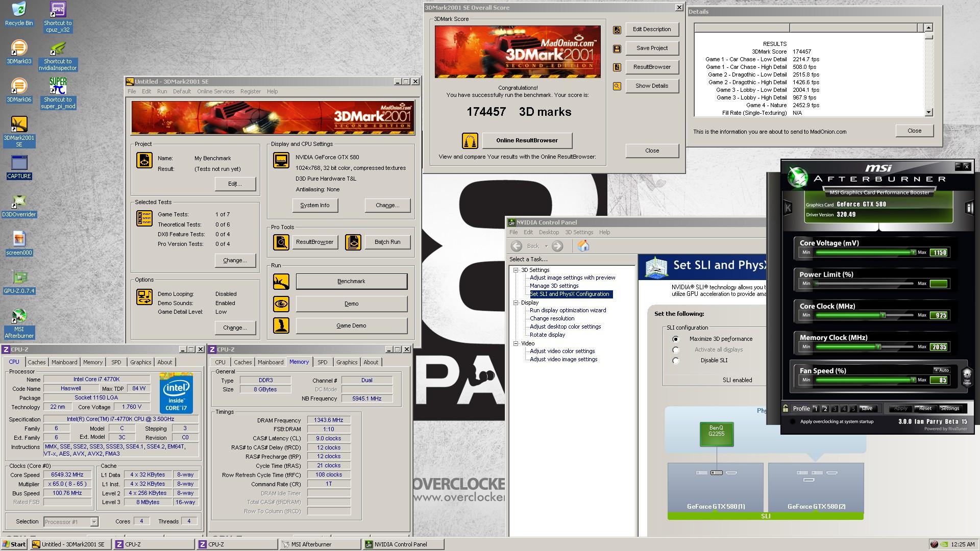This screenshot has height=551, width=980.
Task: Select Disable SLI radio option
Action: [676, 361]
